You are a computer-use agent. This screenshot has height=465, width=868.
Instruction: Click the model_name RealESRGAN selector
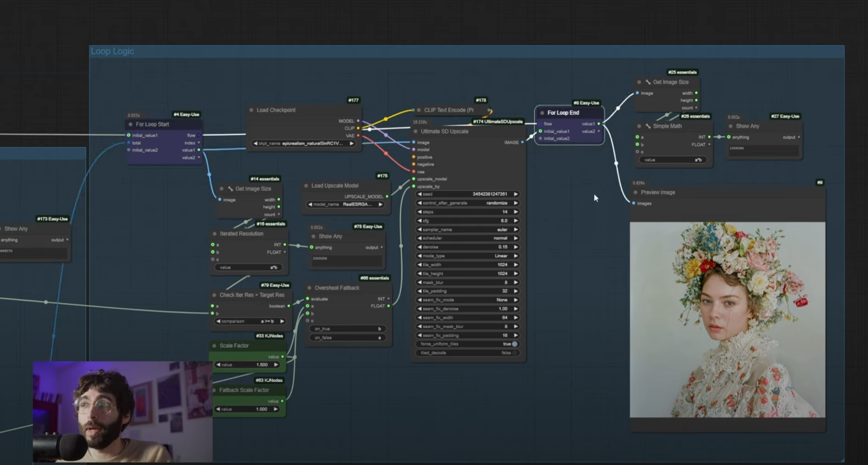[x=345, y=204]
